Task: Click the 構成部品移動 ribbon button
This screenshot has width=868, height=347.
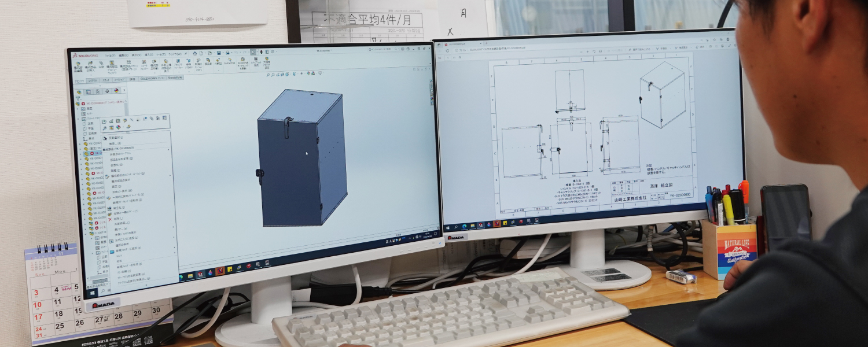Action: [x=155, y=64]
